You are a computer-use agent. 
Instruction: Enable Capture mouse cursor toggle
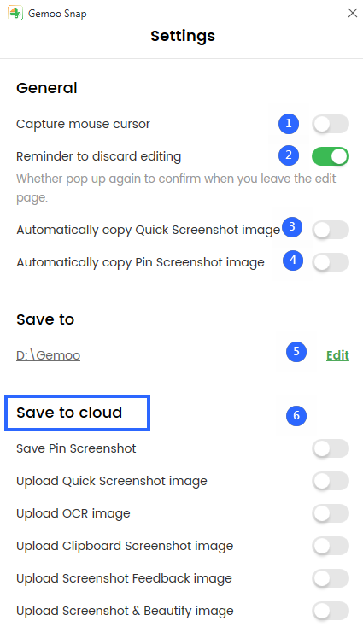pyautogui.click(x=331, y=124)
